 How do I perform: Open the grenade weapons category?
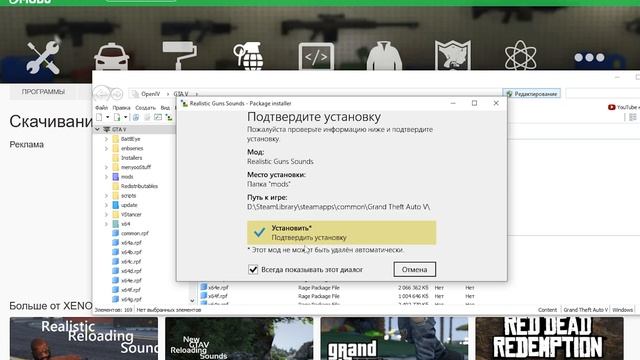[248, 56]
